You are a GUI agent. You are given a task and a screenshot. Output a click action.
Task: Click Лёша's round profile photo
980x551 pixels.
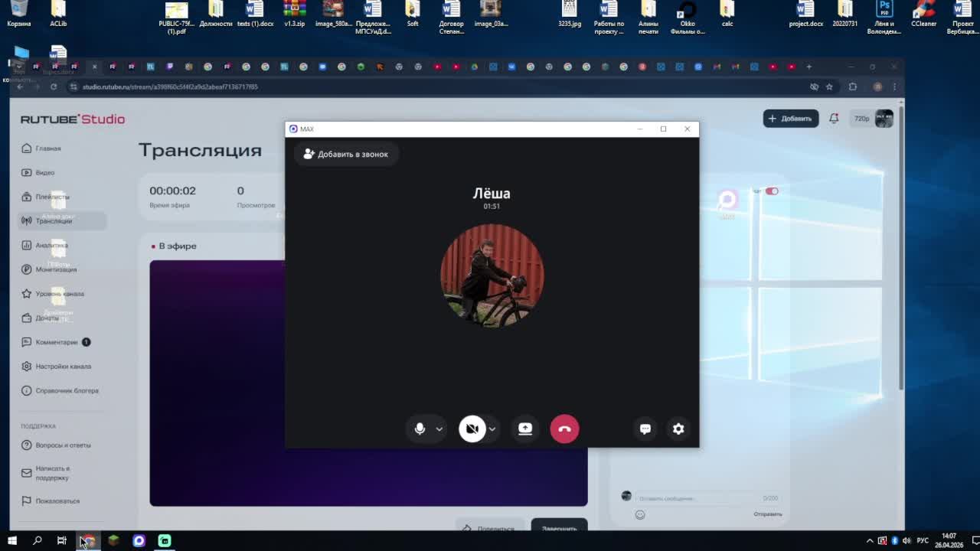click(492, 275)
